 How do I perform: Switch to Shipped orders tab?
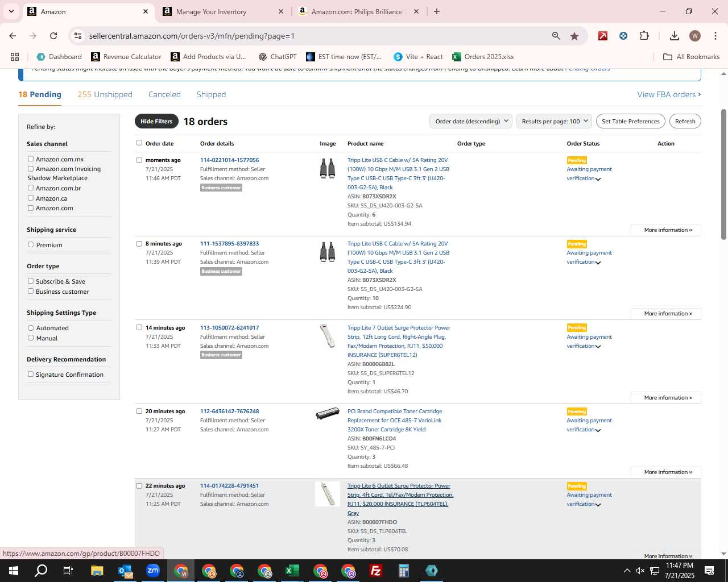pyautogui.click(x=211, y=94)
